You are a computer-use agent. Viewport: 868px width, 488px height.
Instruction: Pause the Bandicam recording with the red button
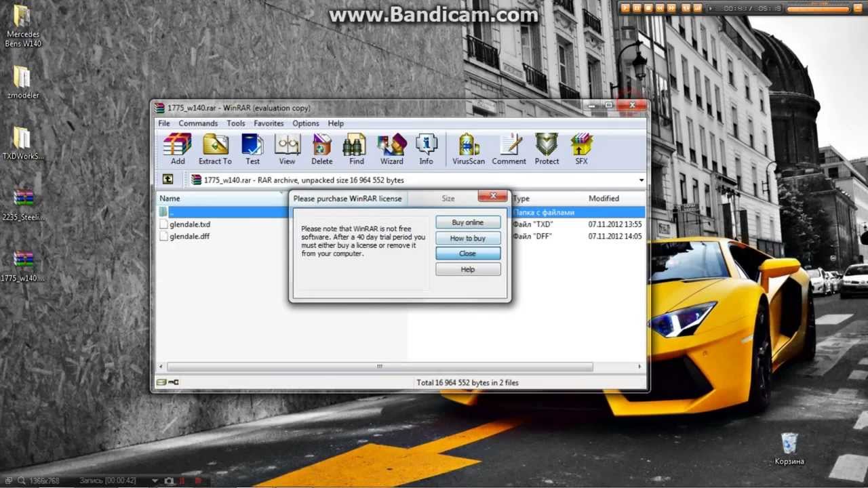(182, 481)
